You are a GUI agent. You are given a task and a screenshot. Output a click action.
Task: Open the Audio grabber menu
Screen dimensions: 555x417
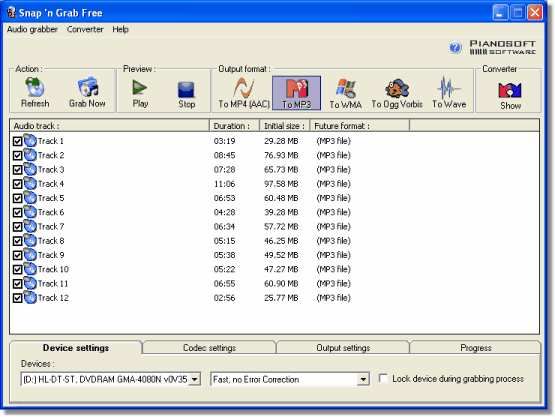pyautogui.click(x=32, y=29)
